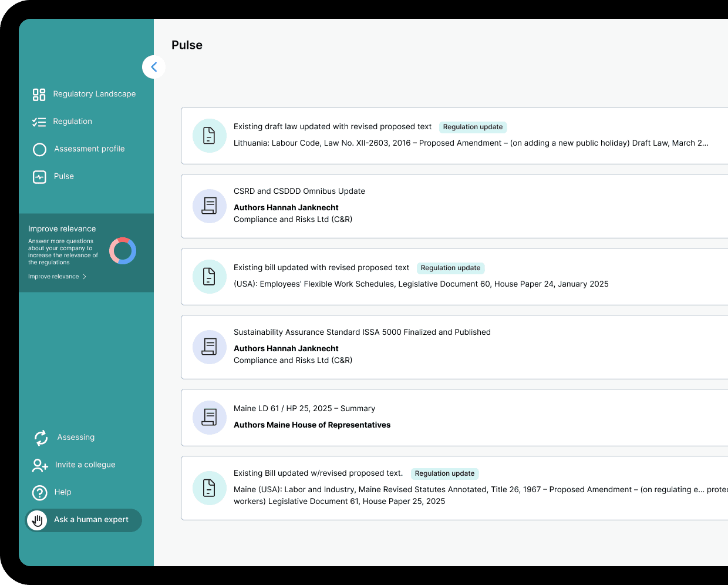
Task: Expand Improve relevance using the right chevron
Action: 85,277
